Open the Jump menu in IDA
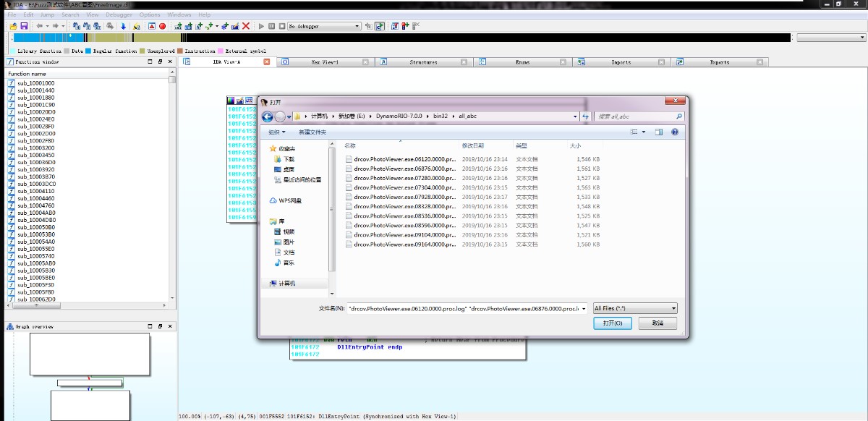The width and height of the screenshot is (868, 421). click(x=47, y=14)
